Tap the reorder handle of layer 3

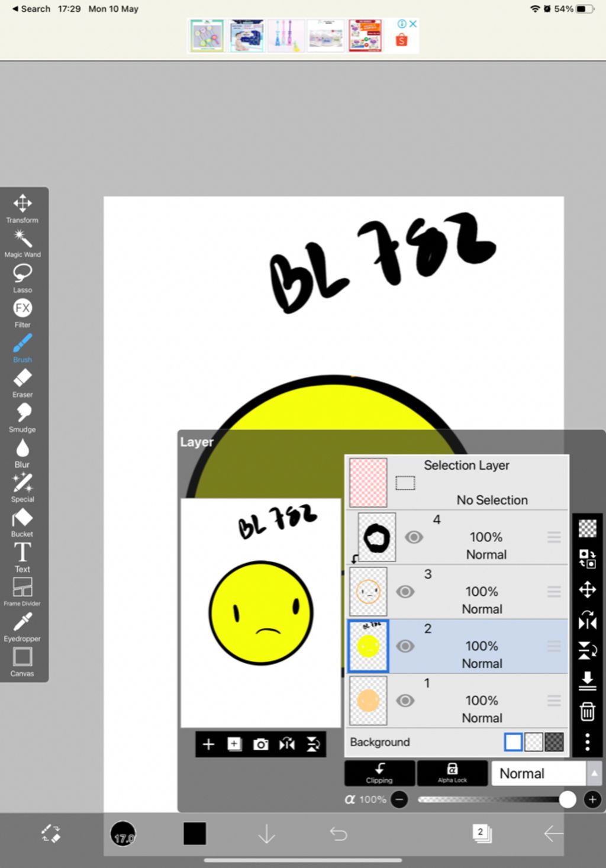click(x=554, y=592)
